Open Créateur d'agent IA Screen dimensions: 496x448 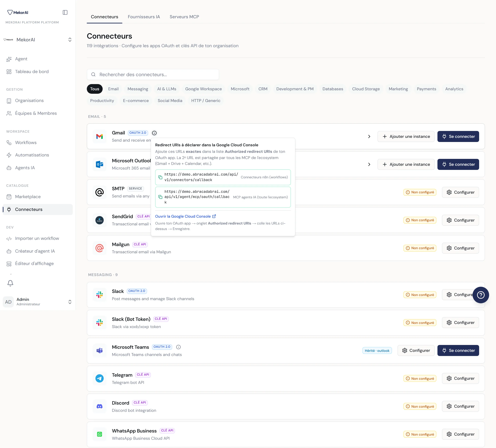point(38,251)
